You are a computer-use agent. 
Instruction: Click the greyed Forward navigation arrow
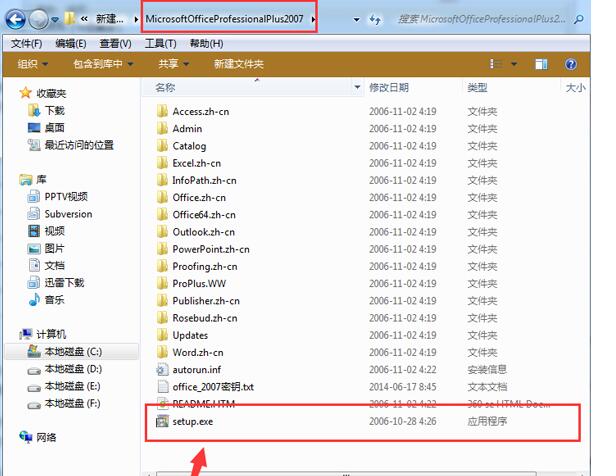point(38,19)
